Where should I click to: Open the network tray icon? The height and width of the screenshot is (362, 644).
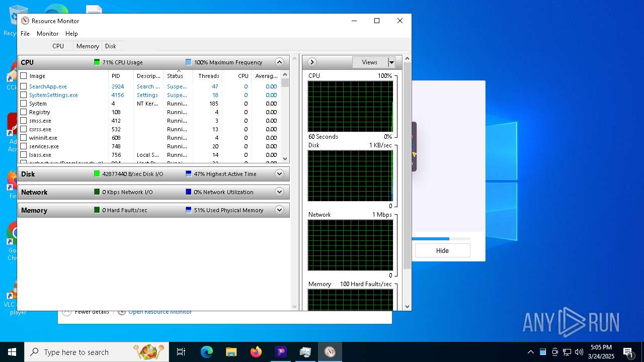567,352
